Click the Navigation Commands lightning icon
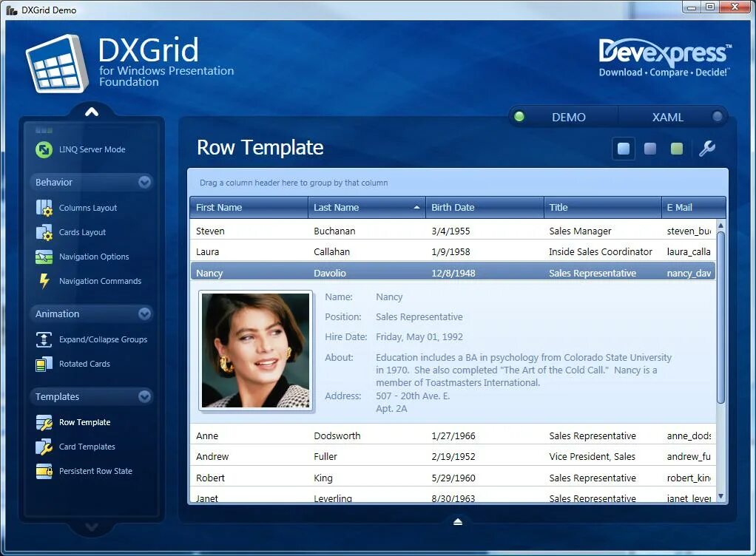756x556 pixels. 44,281
